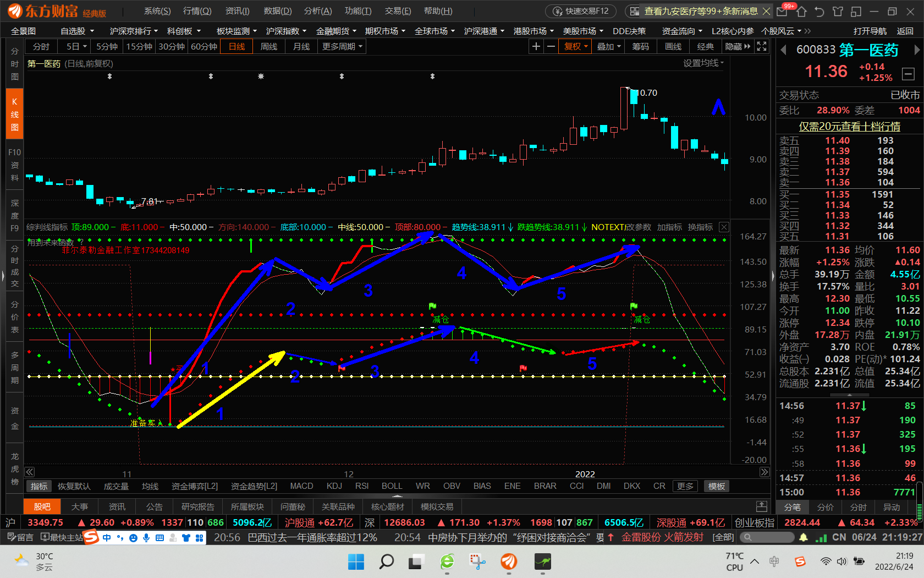Toggle fullscreen chart icon
Screen dimensions: 924x578
tap(762, 47)
